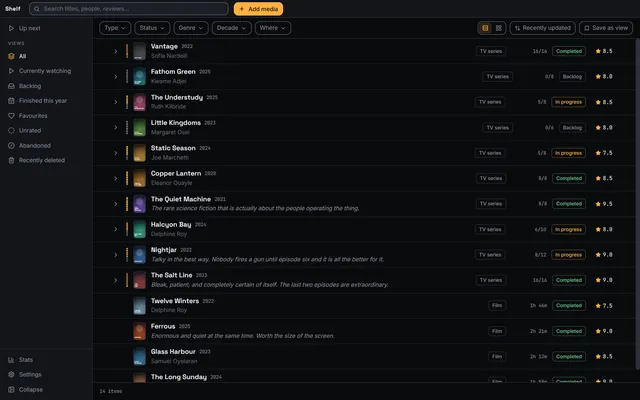This screenshot has height=400, width=640.
Task: Click the Add media button
Action: click(258, 9)
